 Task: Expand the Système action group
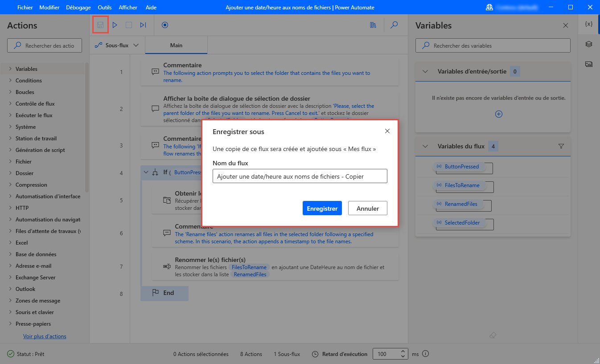(10, 127)
